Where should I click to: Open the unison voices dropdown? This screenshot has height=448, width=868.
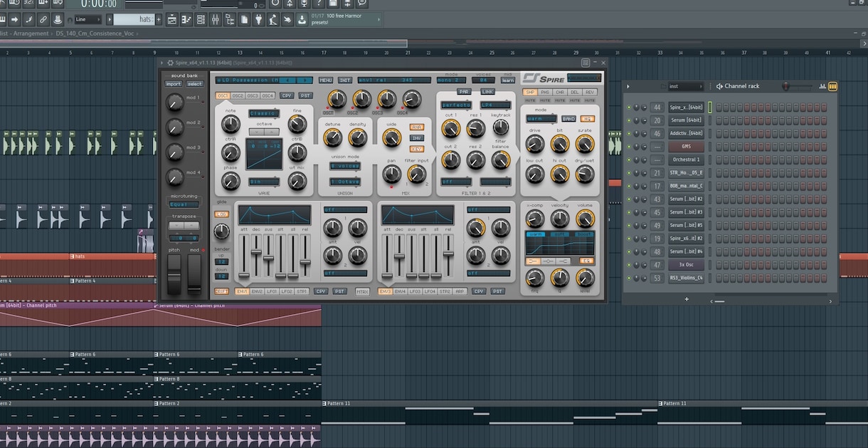345,166
